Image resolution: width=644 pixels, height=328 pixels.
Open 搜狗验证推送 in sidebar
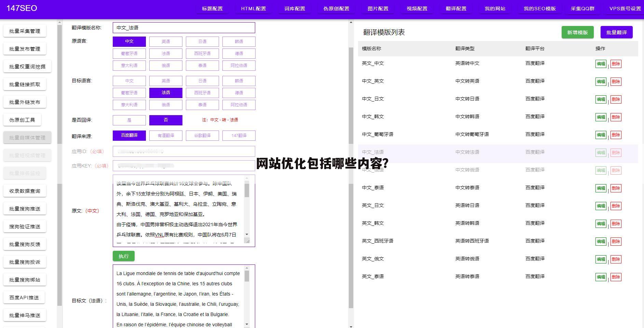[25, 227]
